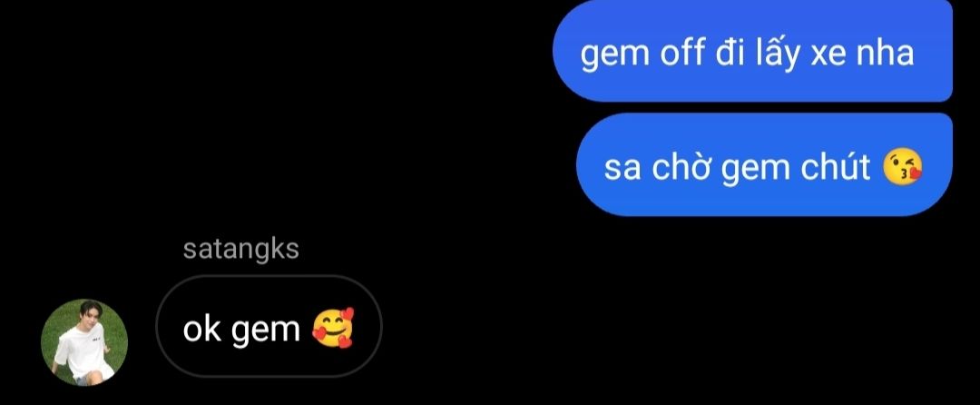Click the word 'sa' in the second bubble

622,169
